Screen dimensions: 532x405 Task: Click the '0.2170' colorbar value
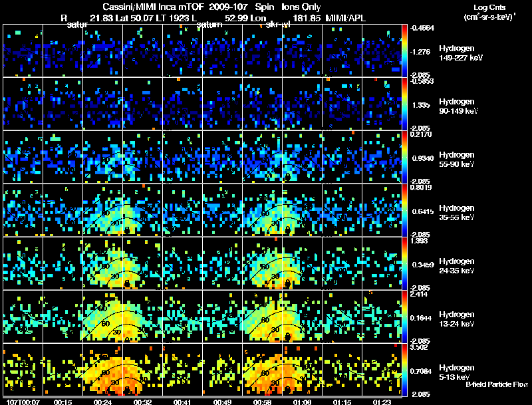(421, 134)
